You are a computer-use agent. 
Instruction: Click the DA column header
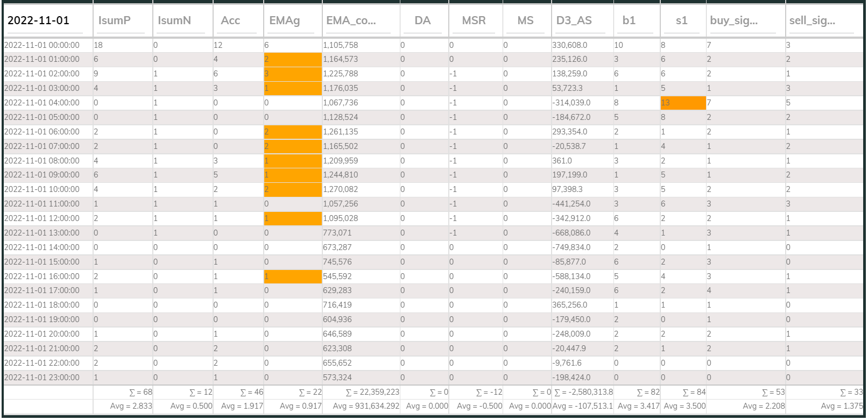[424, 20]
